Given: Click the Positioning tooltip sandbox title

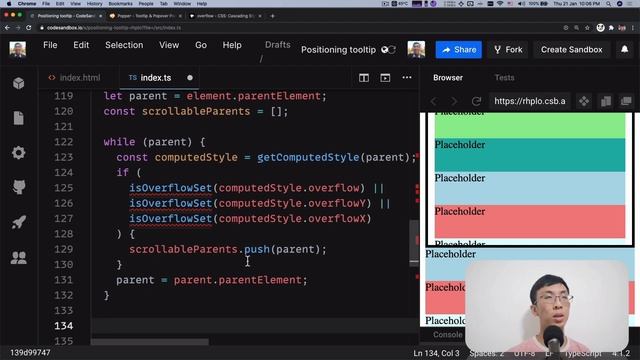Looking at the screenshot, I should click(x=338, y=50).
